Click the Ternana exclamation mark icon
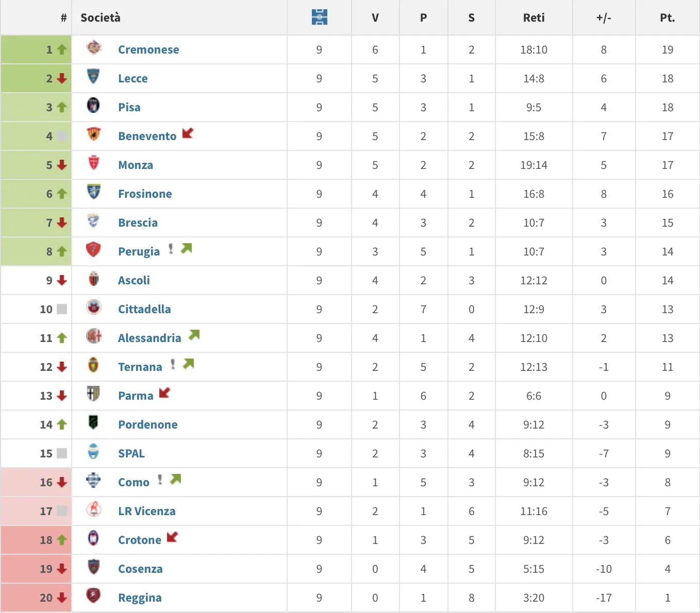This screenshot has height=613, width=700. pyautogui.click(x=173, y=364)
